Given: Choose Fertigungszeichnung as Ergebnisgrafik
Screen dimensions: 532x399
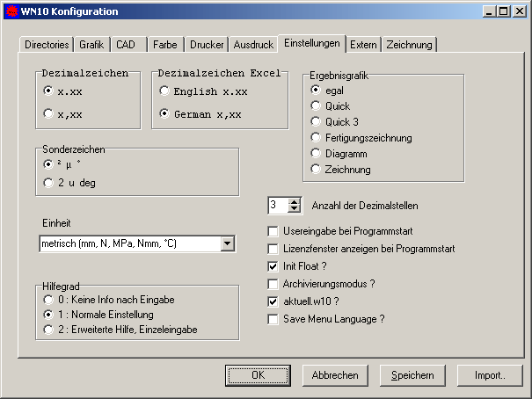Looking at the screenshot, I should [316, 137].
